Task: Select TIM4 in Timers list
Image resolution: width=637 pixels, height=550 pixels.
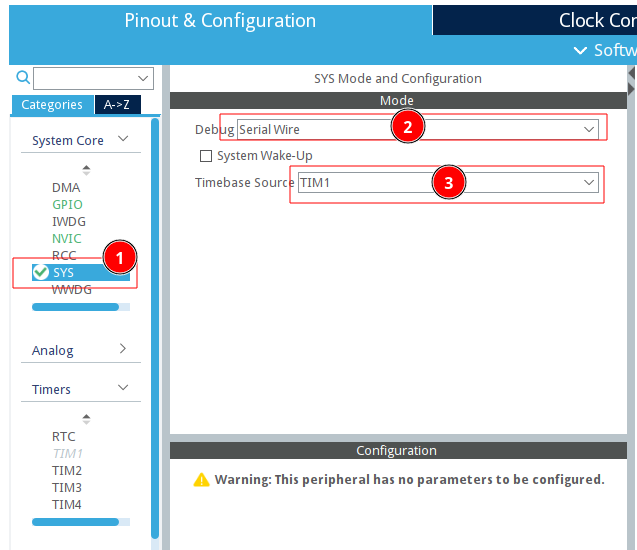Action: coord(67,505)
